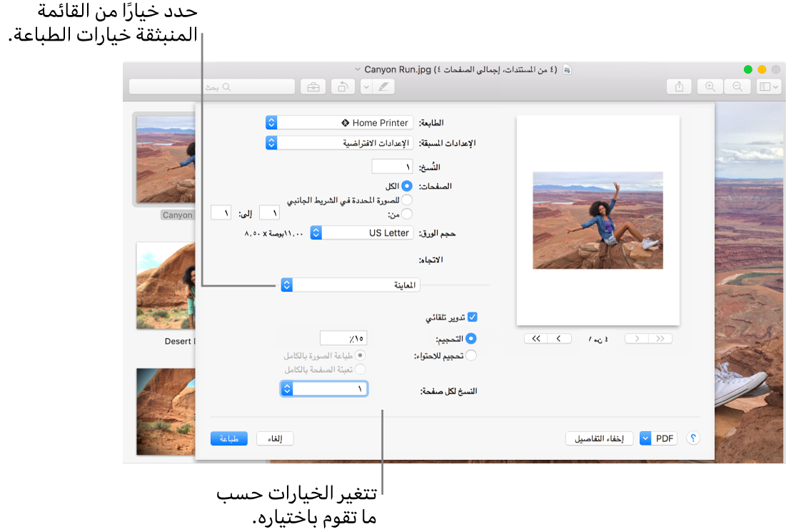Click the Share toolbar icon
The width and height of the screenshot is (786, 532).
(679, 86)
